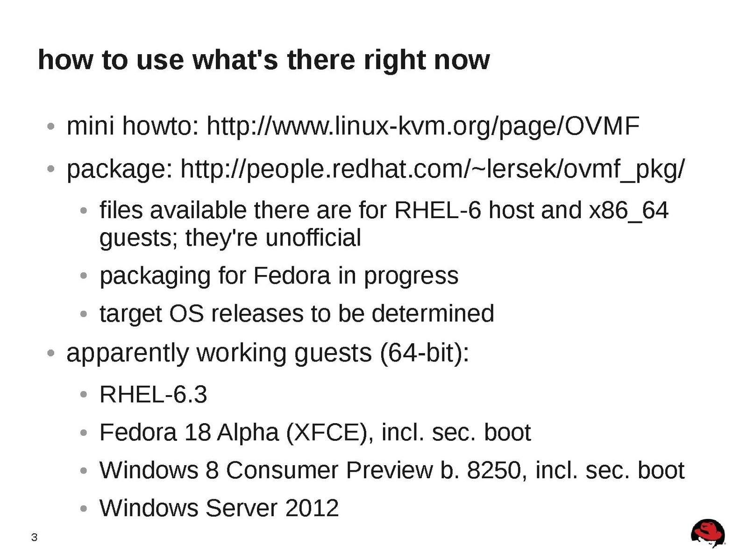This screenshot has height=560, width=747.
Task: Click the Red Hat logo
Action: pyautogui.click(x=707, y=532)
